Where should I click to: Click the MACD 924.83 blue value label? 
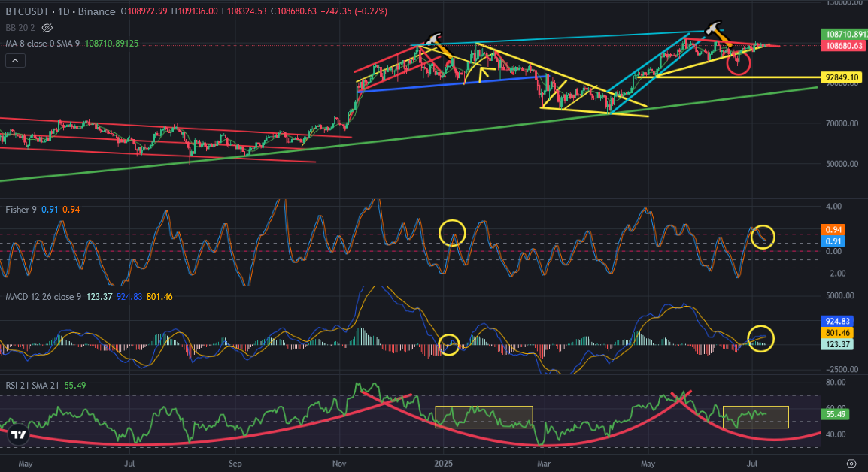point(837,321)
